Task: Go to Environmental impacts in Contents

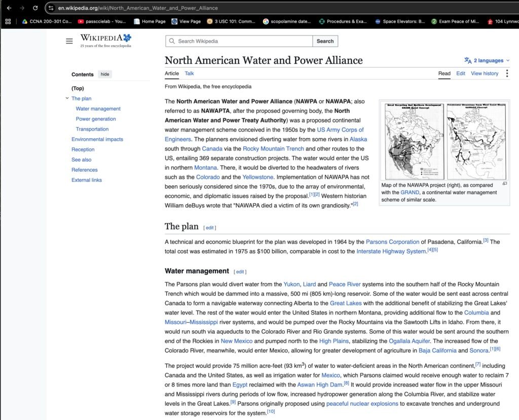Action: tap(97, 139)
